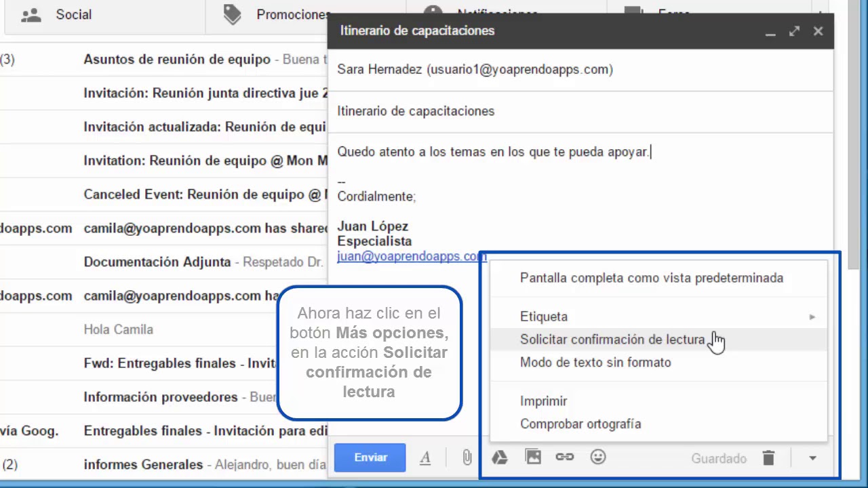Click the Promociones tag icon
This screenshot has height=488, width=868.
click(233, 15)
